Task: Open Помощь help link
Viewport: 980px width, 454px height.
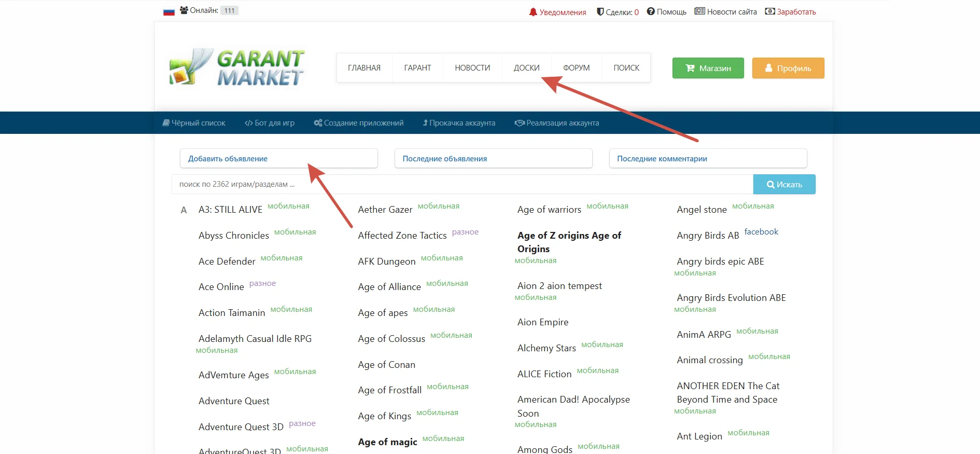Action: tap(666, 12)
